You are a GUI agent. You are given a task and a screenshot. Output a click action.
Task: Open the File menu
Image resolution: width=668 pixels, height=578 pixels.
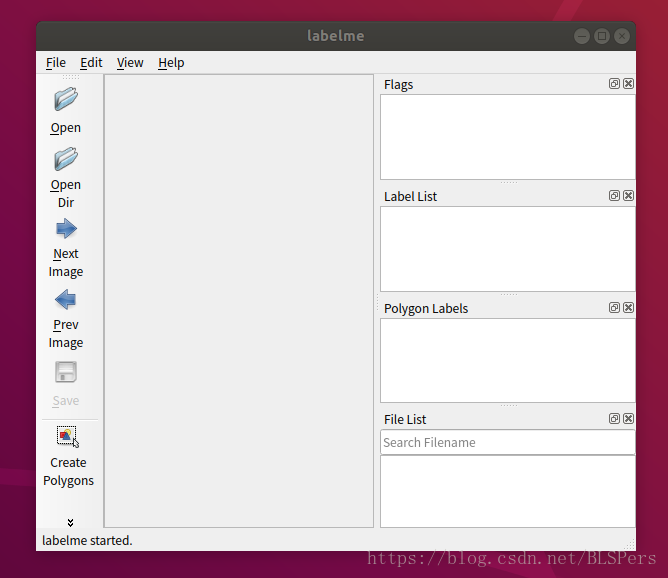56,63
